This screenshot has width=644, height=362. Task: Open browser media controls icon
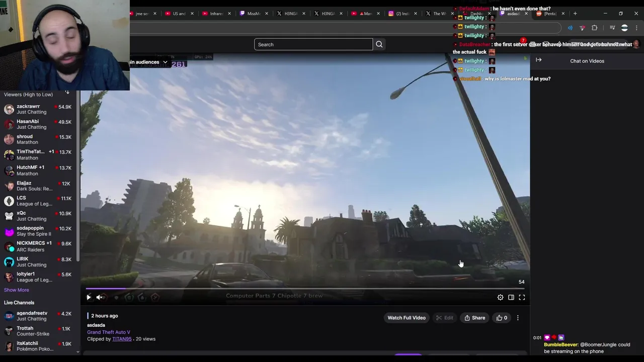pyautogui.click(x=612, y=28)
